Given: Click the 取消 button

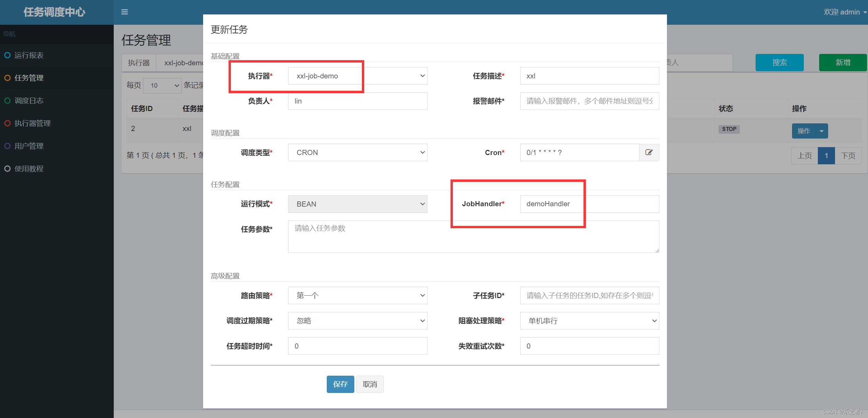Looking at the screenshot, I should coord(370,384).
